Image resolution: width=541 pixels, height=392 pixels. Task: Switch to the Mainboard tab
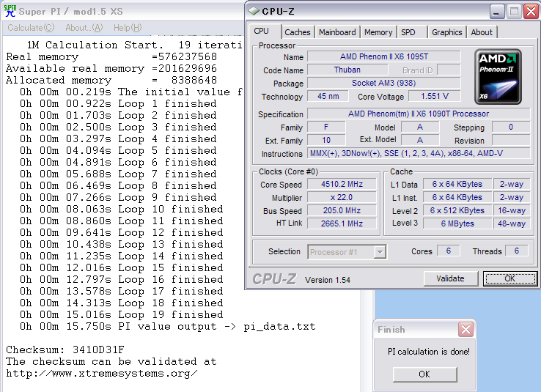(337, 32)
